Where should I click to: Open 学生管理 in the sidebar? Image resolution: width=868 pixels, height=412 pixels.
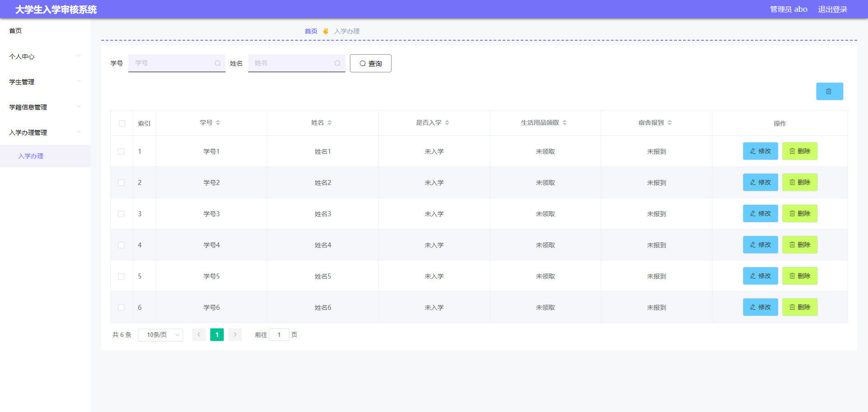pyautogui.click(x=44, y=82)
